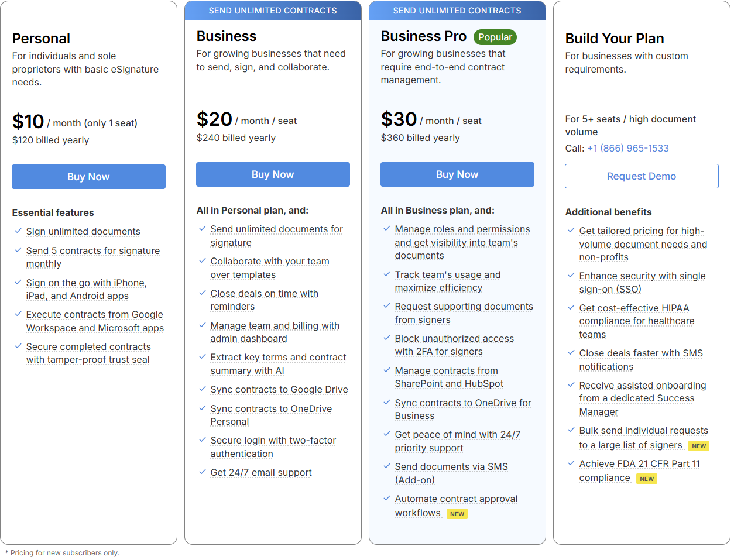Click the 'NEW' badge beside 'Automate contract approval workflows'

[x=457, y=514]
